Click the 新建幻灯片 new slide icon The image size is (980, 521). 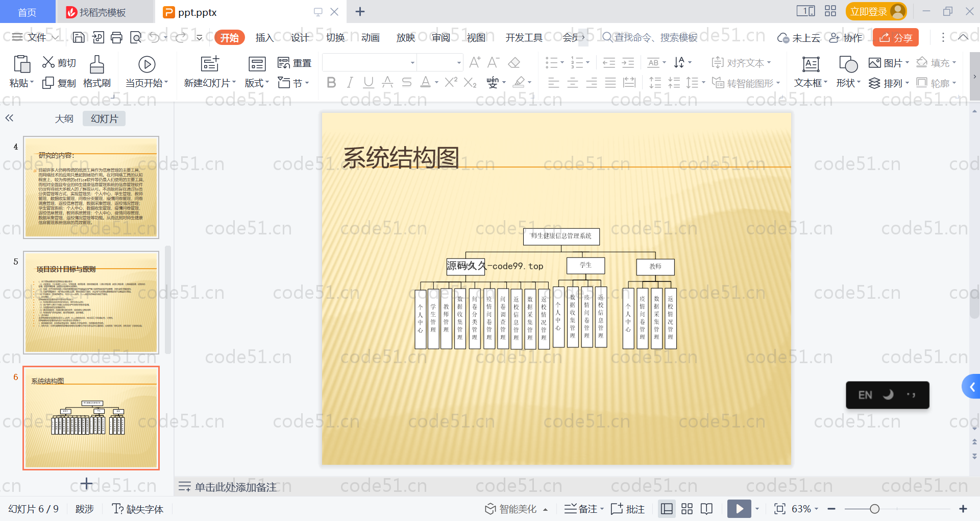[210, 64]
